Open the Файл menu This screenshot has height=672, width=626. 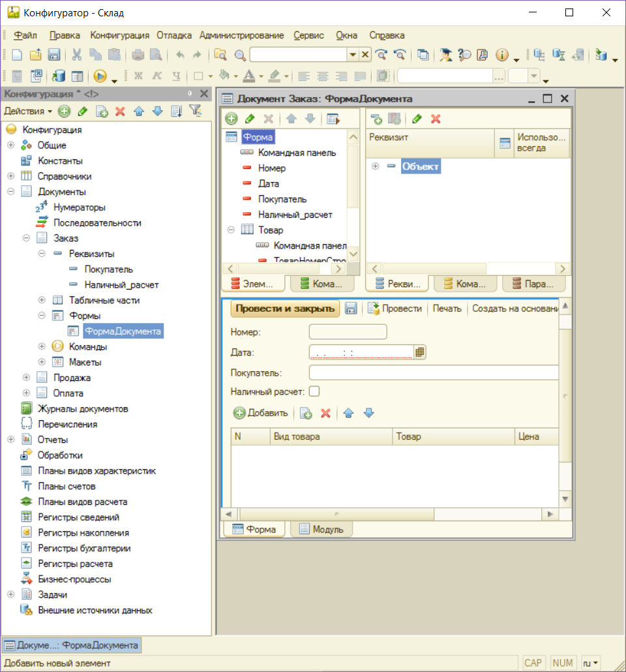[x=25, y=35]
